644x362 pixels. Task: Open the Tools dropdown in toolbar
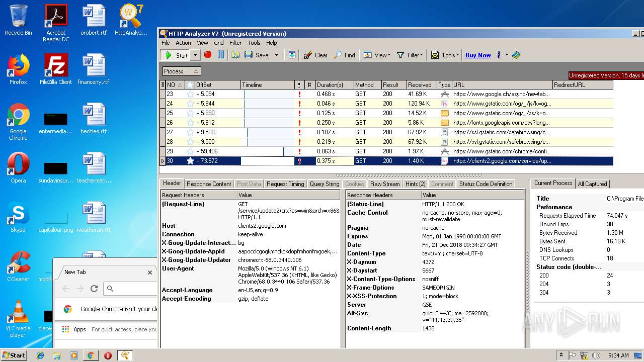coord(445,55)
